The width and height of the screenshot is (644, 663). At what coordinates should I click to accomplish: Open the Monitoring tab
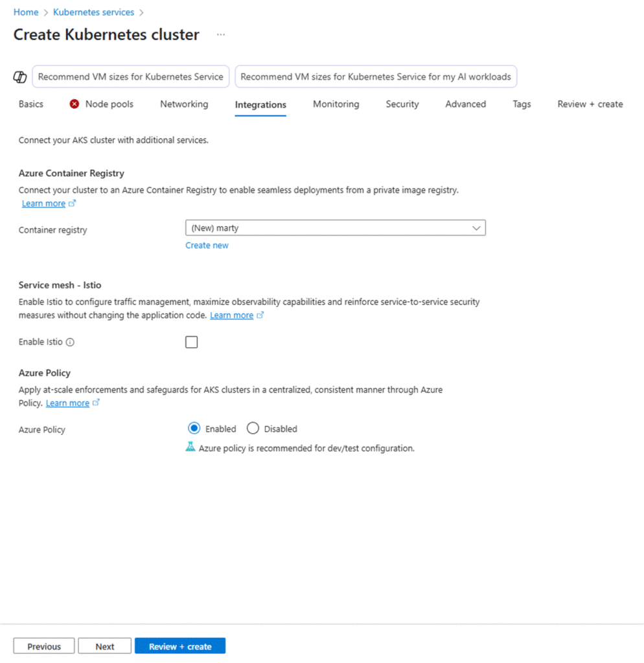(x=336, y=104)
